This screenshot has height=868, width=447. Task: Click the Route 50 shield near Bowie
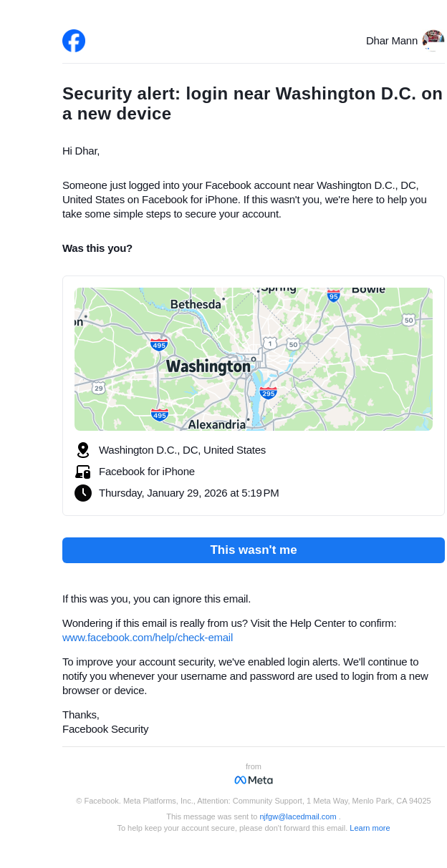click(x=408, y=319)
